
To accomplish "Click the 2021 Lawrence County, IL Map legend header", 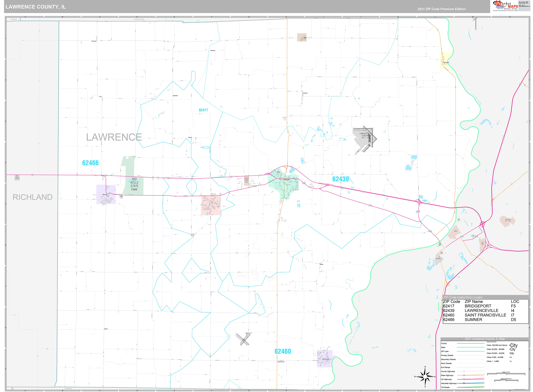I will coord(485,339).
